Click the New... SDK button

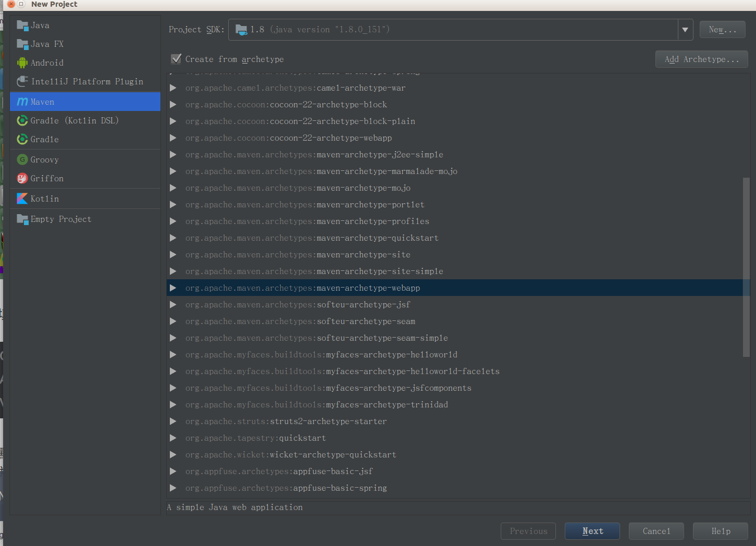click(x=723, y=30)
